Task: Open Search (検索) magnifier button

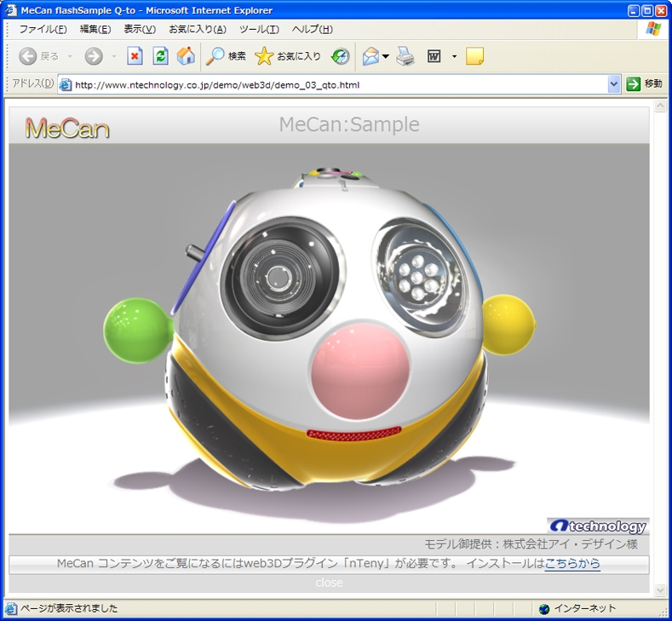Action: (x=226, y=56)
